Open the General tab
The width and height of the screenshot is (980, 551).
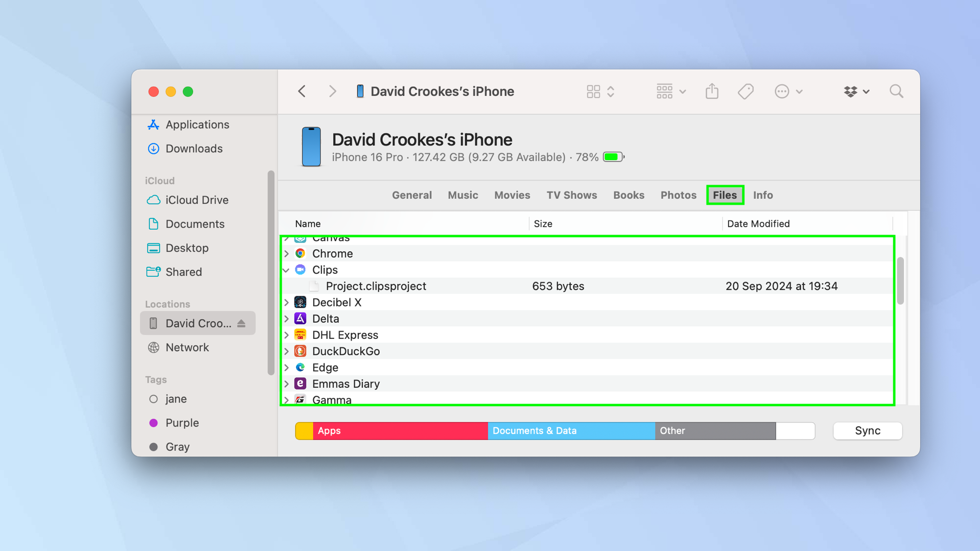[x=412, y=195]
